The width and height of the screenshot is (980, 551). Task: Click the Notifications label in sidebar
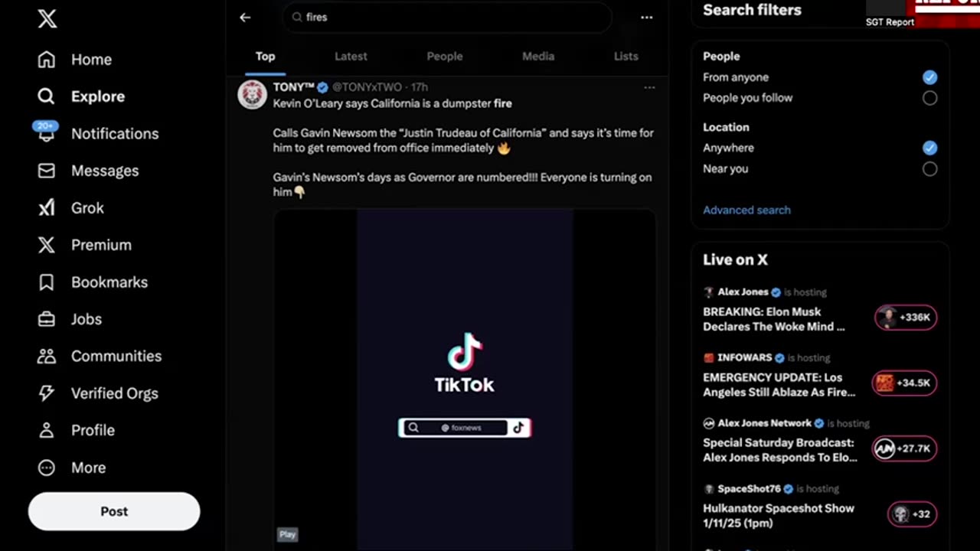115,134
